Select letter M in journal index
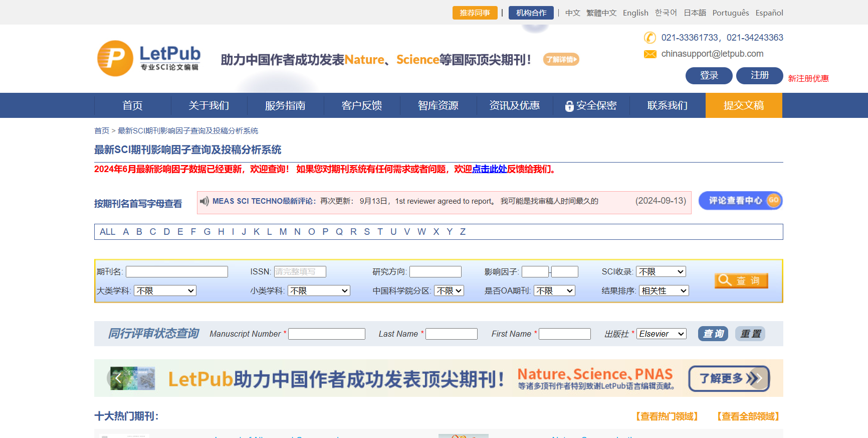 (283, 232)
